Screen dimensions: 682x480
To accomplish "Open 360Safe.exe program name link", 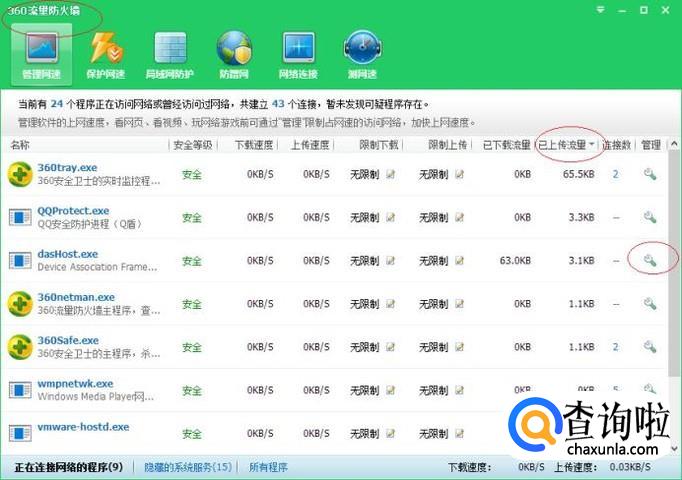I will tap(68, 340).
